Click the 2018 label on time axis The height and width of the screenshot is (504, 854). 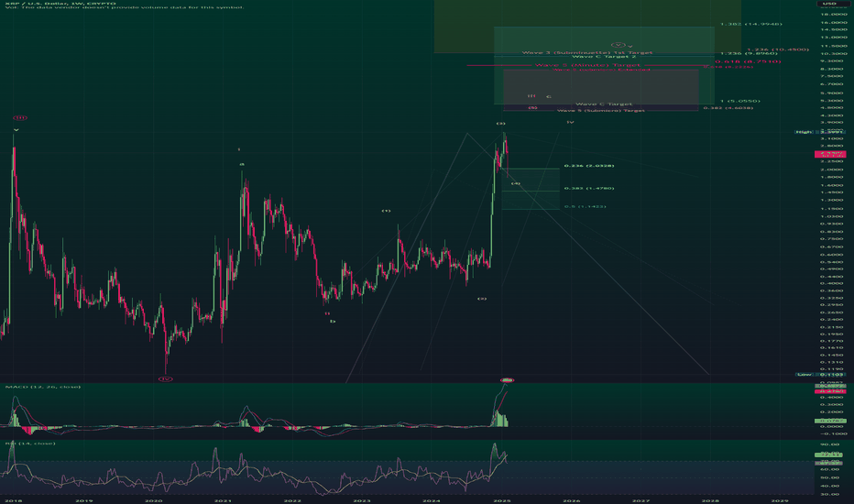(13, 500)
